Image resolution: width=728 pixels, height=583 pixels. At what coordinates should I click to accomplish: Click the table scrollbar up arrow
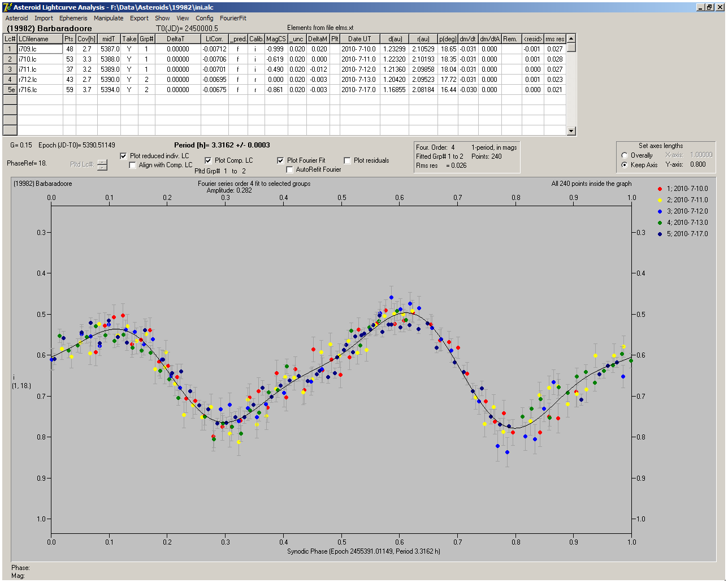pyautogui.click(x=571, y=38)
